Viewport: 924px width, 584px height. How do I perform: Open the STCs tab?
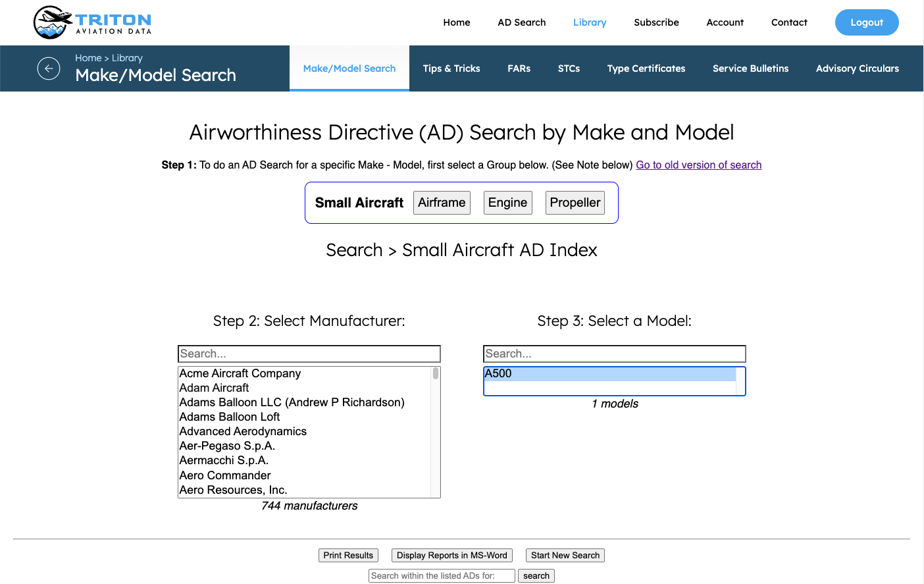(x=569, y=68)
